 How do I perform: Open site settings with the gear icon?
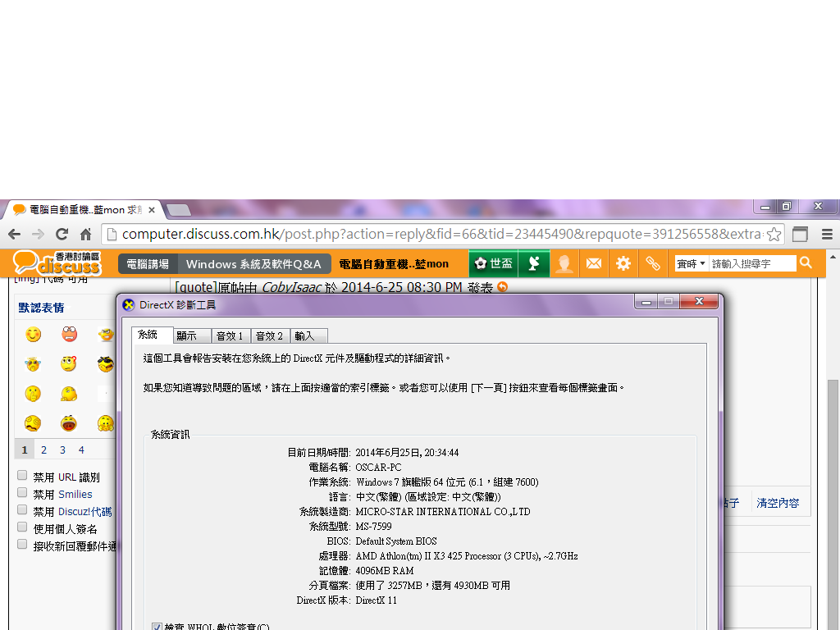[623, 263]
